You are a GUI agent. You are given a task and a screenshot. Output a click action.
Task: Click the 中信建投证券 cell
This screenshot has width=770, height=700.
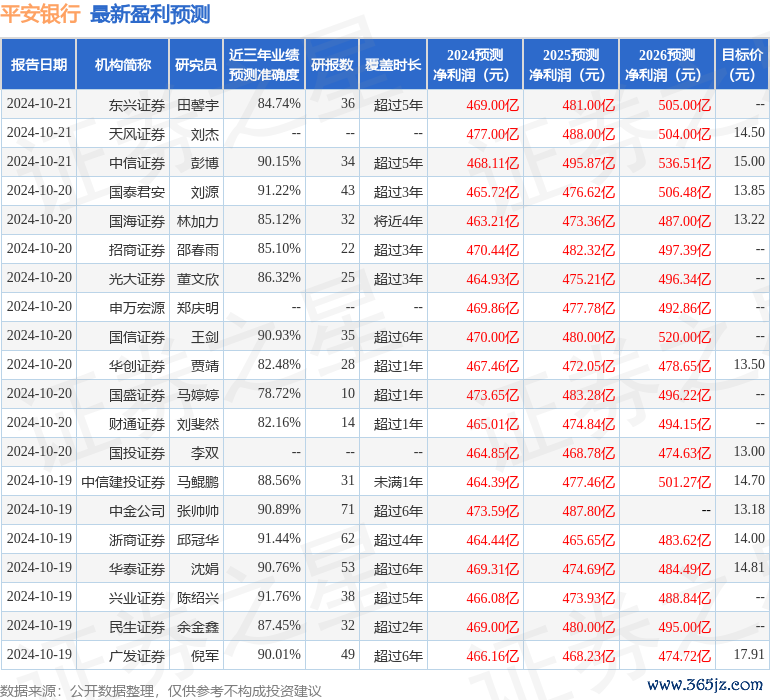click(123, 482)
